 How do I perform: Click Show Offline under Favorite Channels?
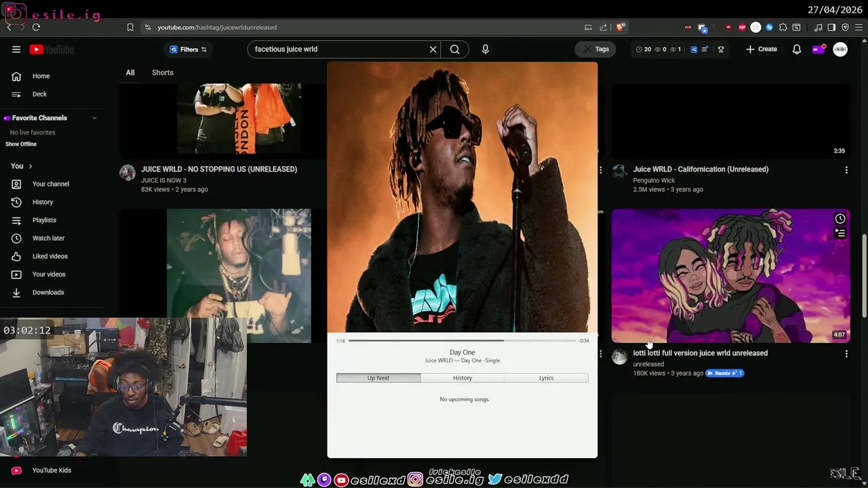[21, 144]
